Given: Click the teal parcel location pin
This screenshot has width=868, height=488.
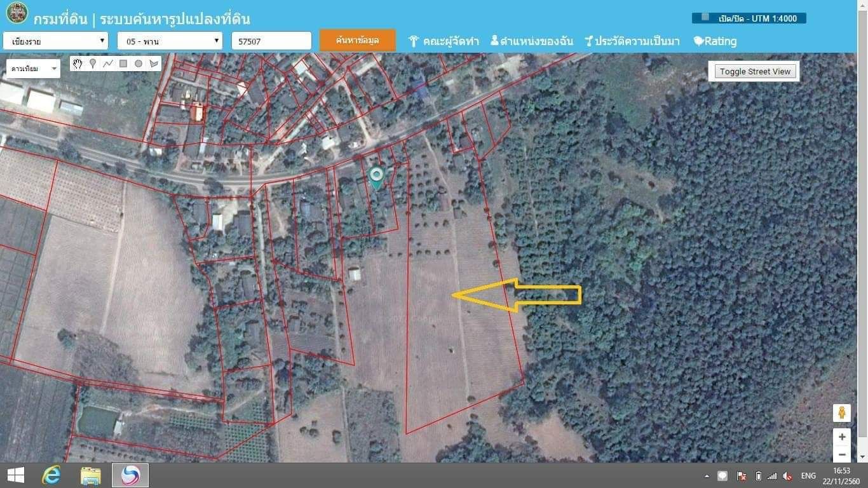Looking at the screenshot, I should [377, 179].
